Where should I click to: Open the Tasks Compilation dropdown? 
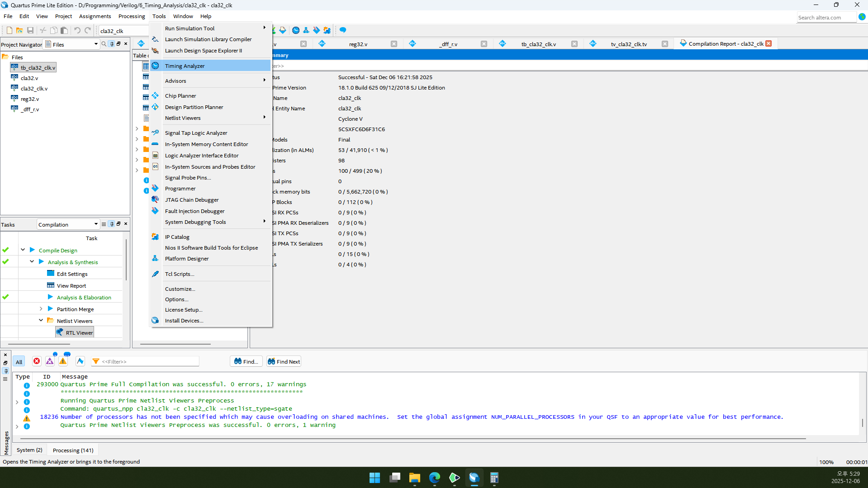pos(96,224)
